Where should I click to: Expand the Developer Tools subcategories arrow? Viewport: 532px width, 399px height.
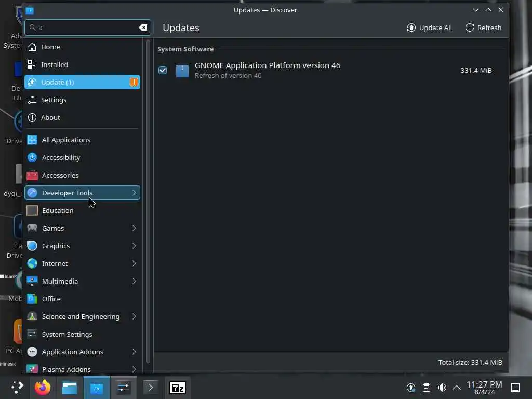pyautogui.click(x=134, y=193)
